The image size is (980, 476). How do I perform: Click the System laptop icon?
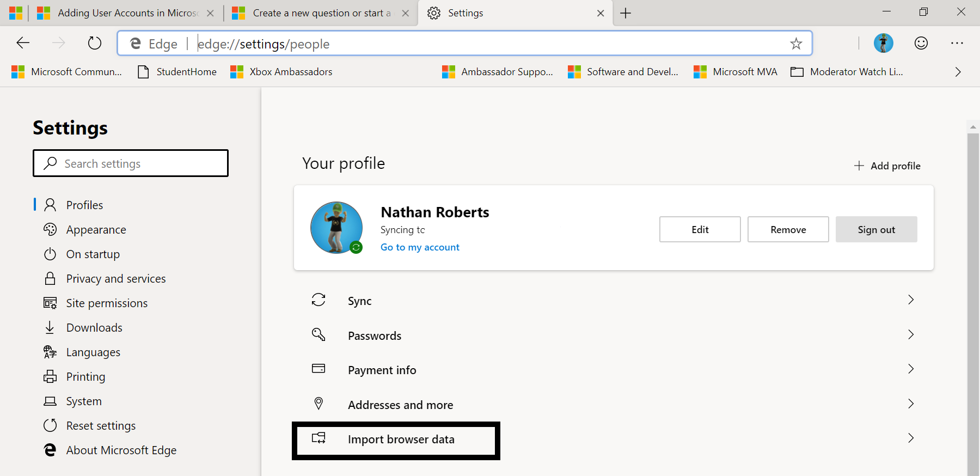click(50, 401)
